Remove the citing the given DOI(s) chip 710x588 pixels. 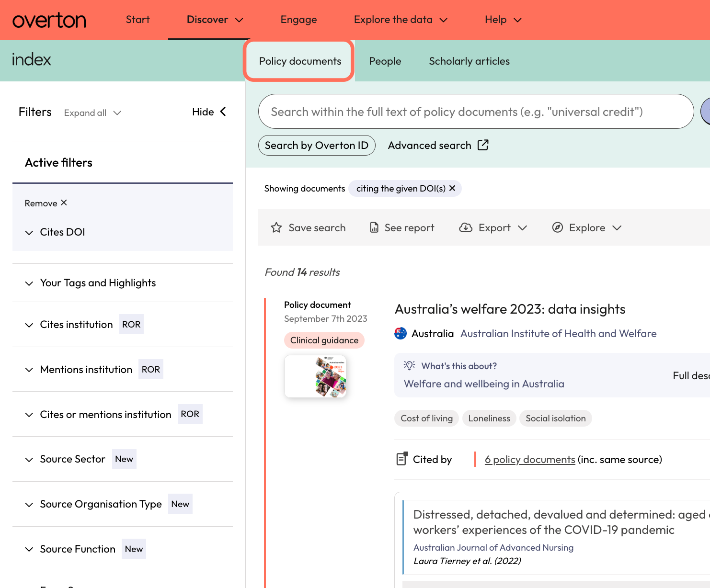click(452, 188)
